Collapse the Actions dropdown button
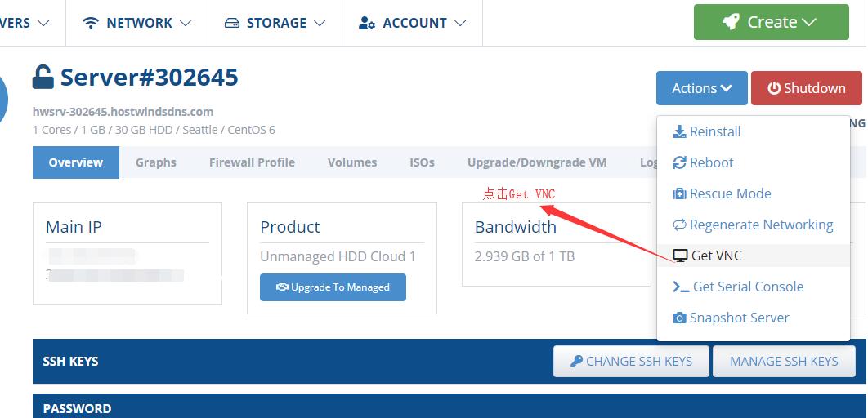The width and height of the screenshot is (868, 418). coord(701,88)
